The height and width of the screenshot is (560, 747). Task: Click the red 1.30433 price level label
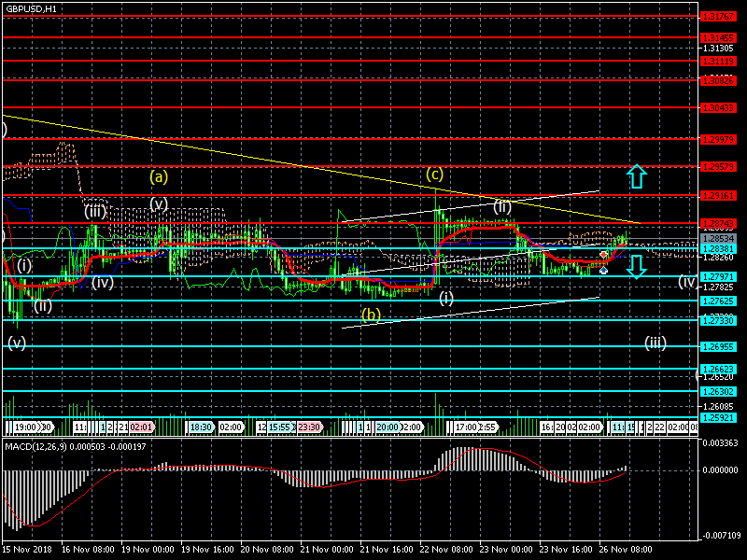tap(718, 107)
